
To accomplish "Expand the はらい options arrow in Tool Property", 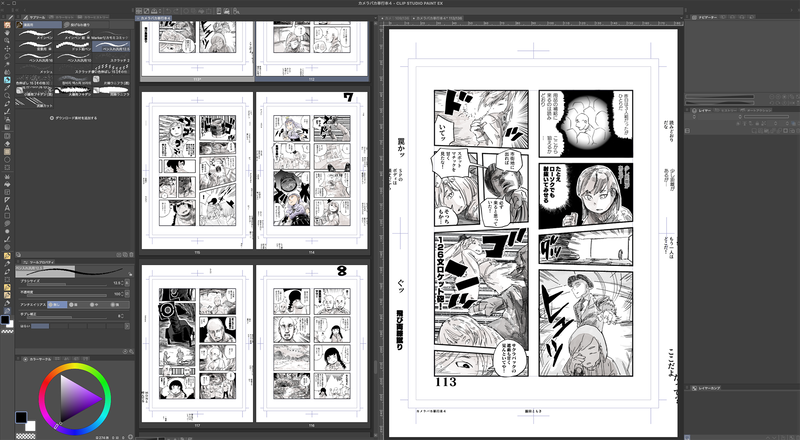I will (128, 326).
